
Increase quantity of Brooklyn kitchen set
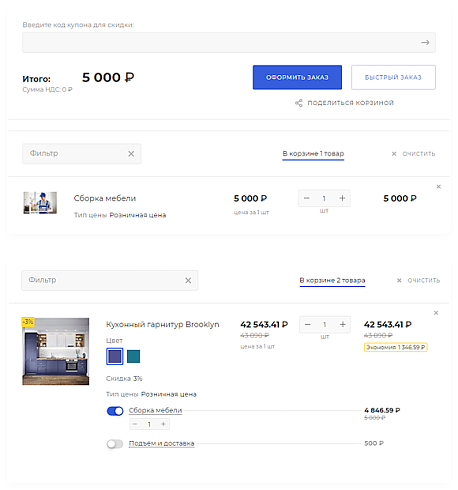(x=343, y=324)
